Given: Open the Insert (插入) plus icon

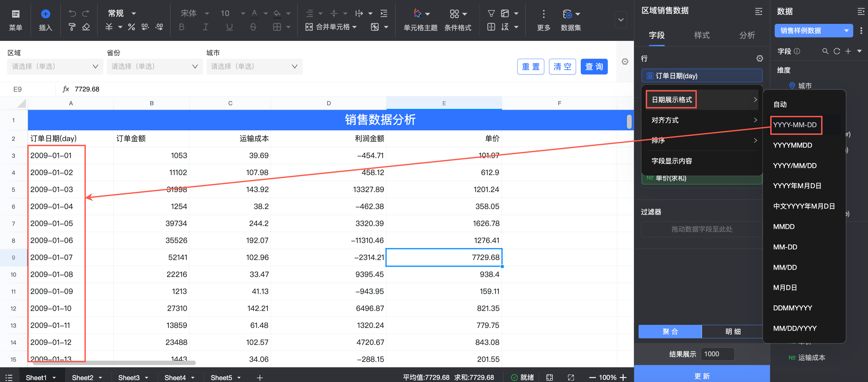Looking at the screenshot, I should [46, 14].
